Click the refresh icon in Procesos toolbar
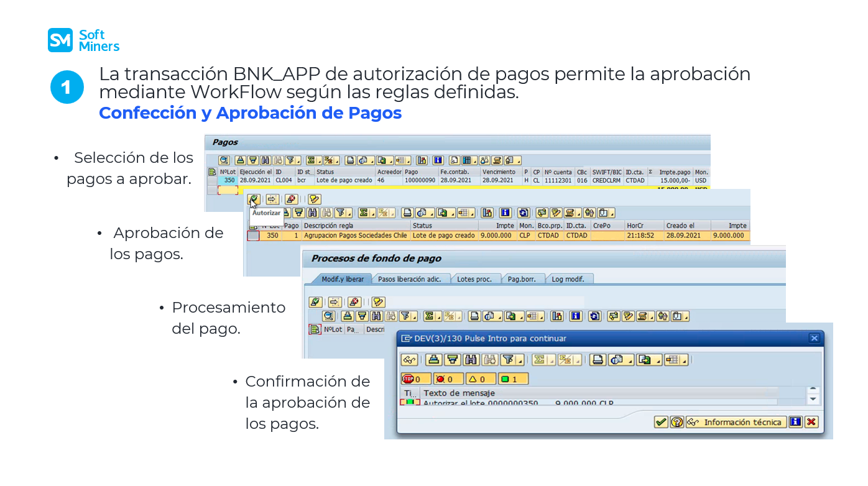868x486 pixels. tap(594, 316)
